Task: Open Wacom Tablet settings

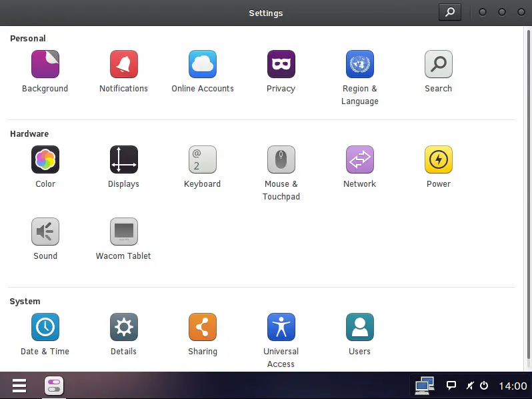Action: coord(123,232)
